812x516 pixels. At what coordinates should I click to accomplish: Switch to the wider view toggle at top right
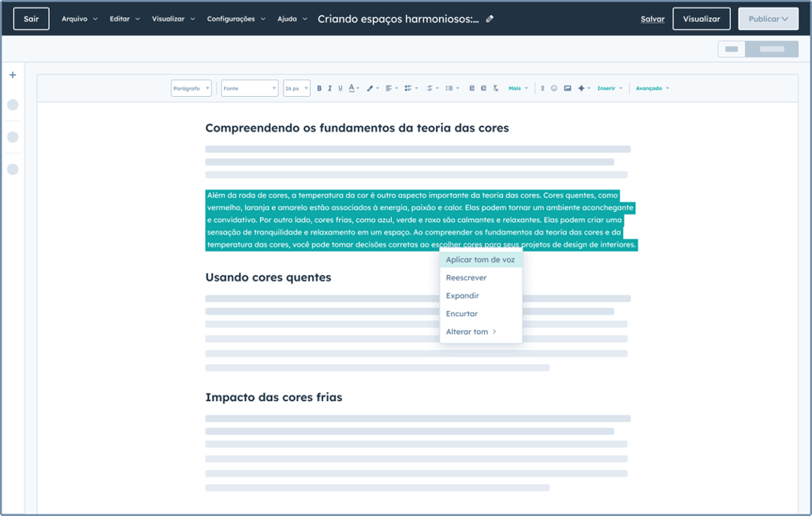[x=771, y=48]
